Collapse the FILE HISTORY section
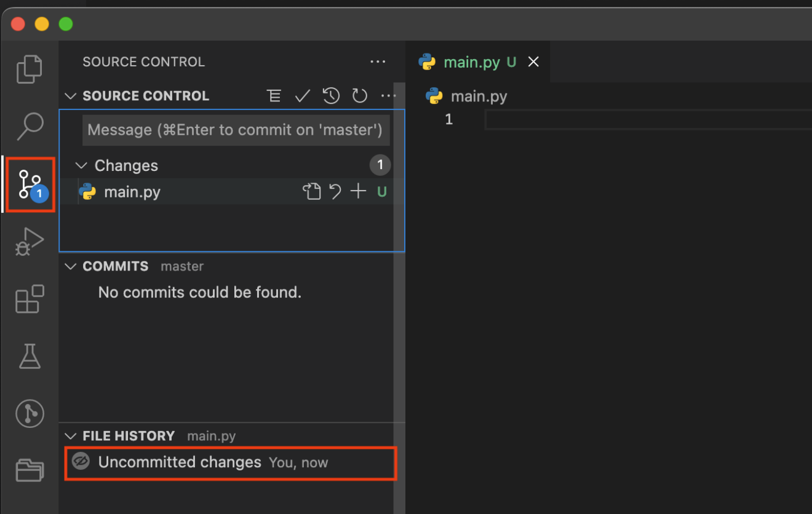This screenshot has height=514, width=812. pos(71,436)
